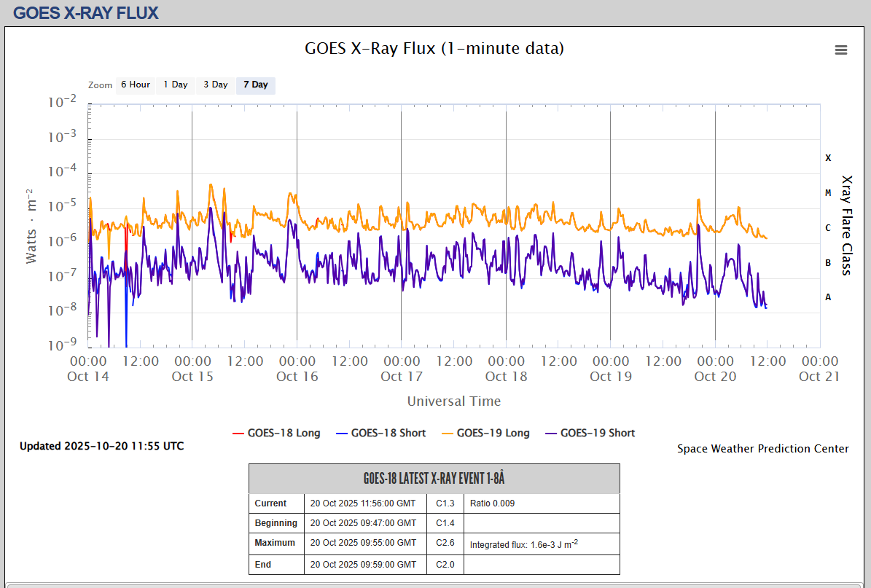Select the C2.6 maximum flare class cell
The width and height of the screenshot is (871, 588).
(x=445, y=543)
